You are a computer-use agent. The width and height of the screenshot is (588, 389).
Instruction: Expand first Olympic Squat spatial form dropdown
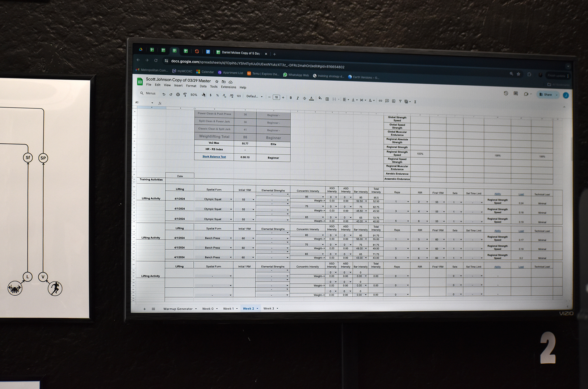(231, 199)
